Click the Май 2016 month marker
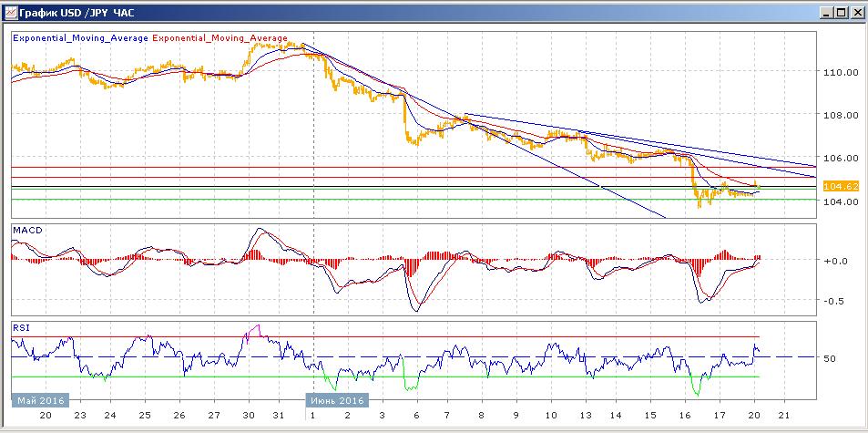868x433 pixels. click(38, 400)
